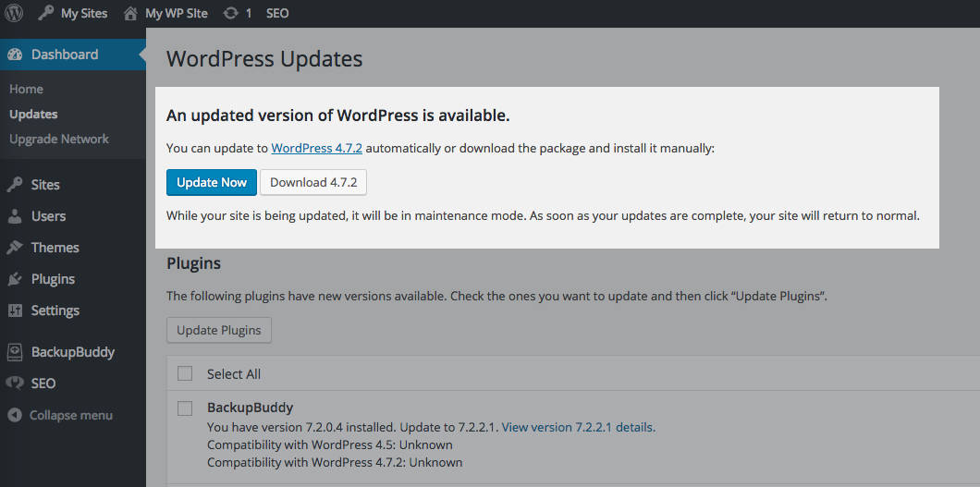This screenshot has height=487, width=980.
Task: Open My Sites key icon
Action: 45,13
